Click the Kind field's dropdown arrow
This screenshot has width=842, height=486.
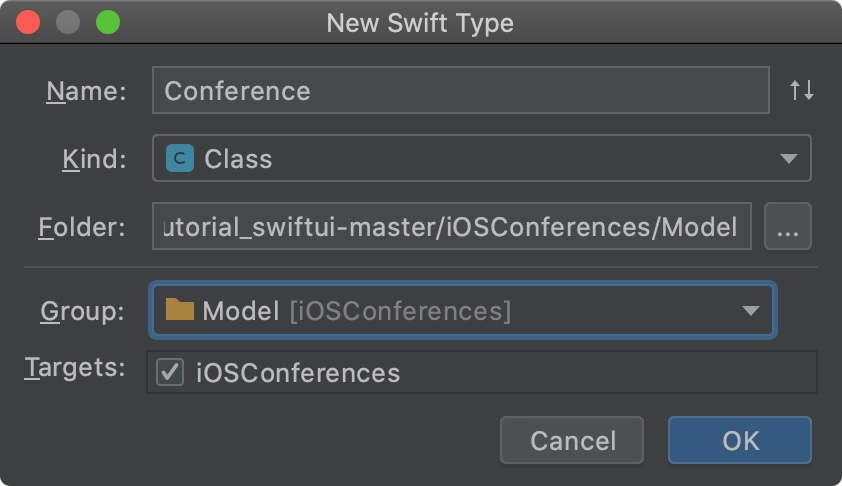pos(788,158)
